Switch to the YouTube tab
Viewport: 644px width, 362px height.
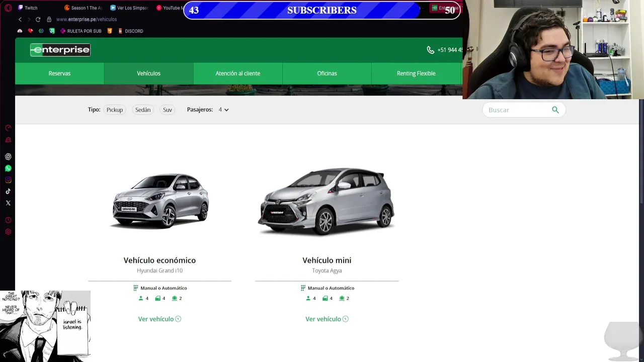click(x=169, y=8)
